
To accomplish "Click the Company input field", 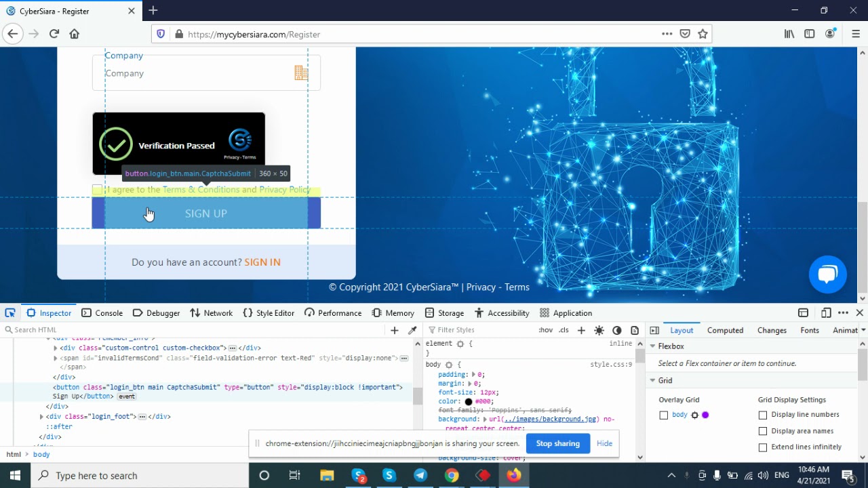I will [206, 73].
